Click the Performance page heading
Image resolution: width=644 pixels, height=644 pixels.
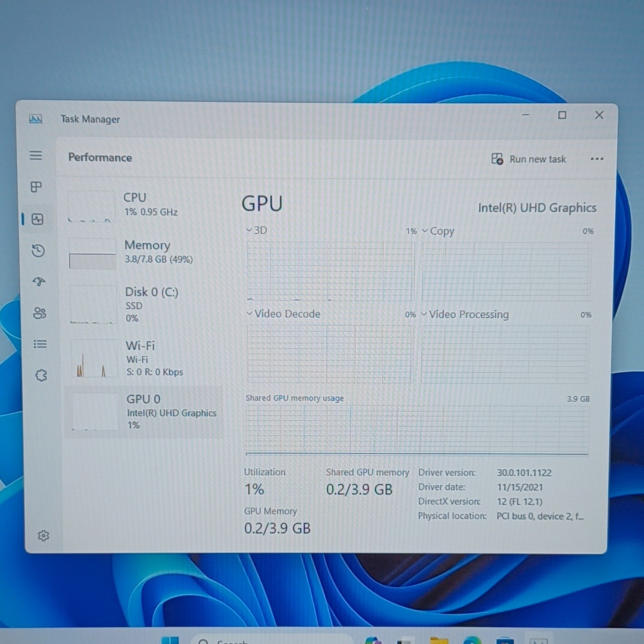click(x=100, y=157)
